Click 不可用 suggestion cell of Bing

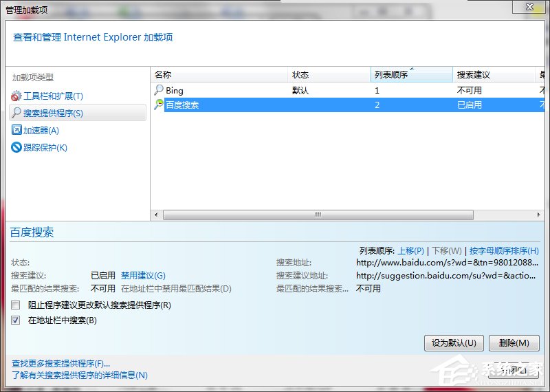[x=470, y=91]
